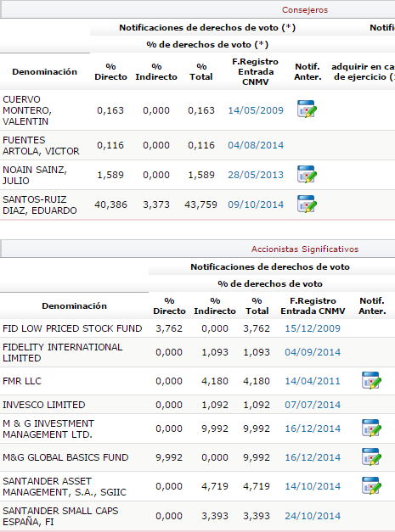Click the Accionistas Significativos section header
Viewport: 395px width, 532px height.
[305, 249]
